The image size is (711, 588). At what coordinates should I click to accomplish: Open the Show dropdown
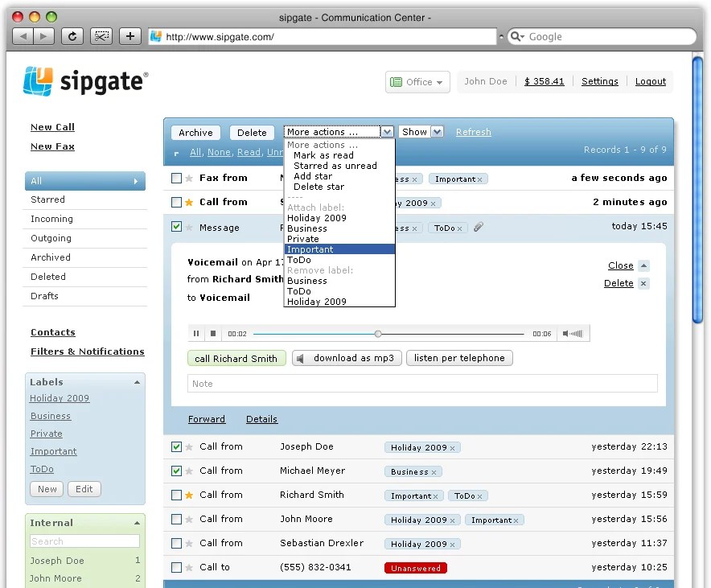(x=420, y=131)
